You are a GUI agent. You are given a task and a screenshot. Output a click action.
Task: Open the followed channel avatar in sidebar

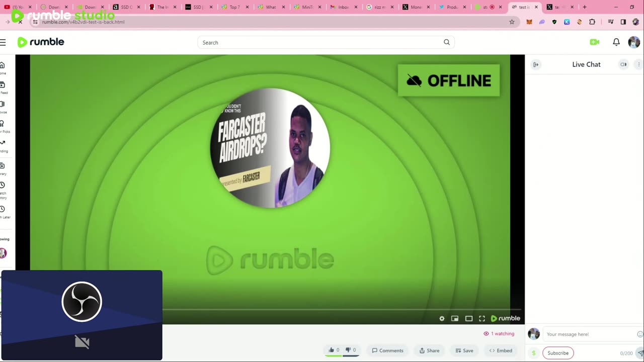click(x=3, y=253)
